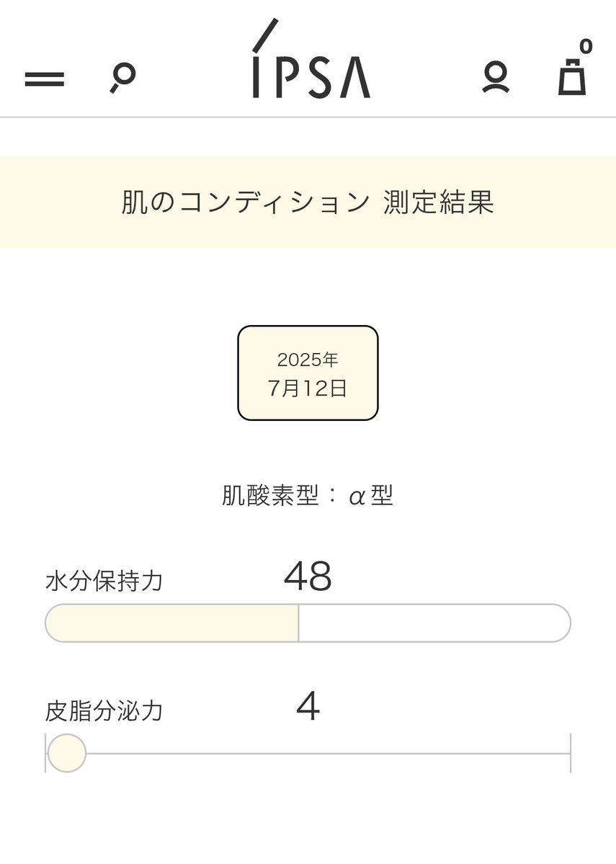Open the search magnifier icon
This screenshot has width=616, height=864.
pos(122,79)
